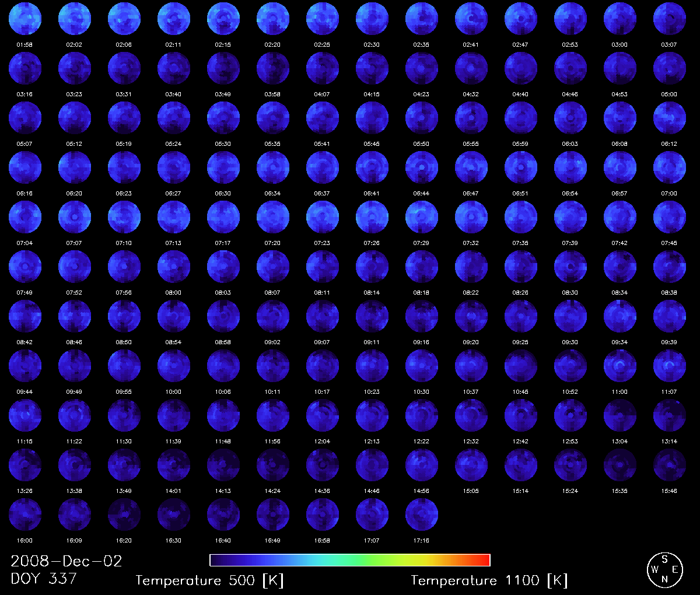
Task: Click the timestamp text 08:22
Action: pos(471,293)
